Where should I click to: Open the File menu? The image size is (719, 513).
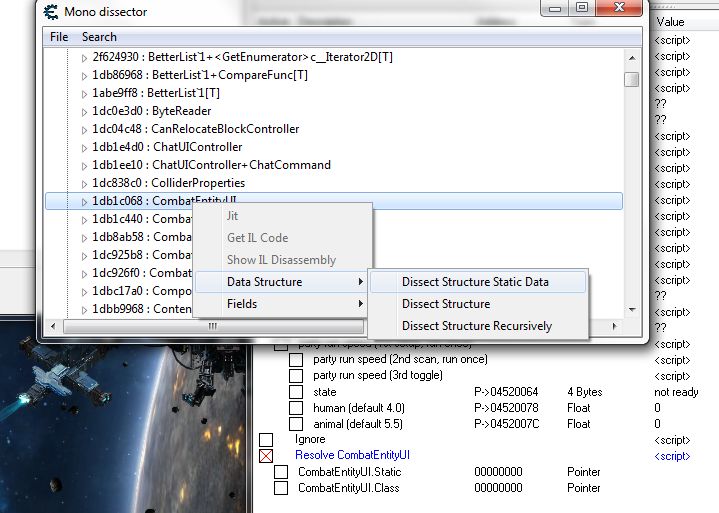coord(59,36)
